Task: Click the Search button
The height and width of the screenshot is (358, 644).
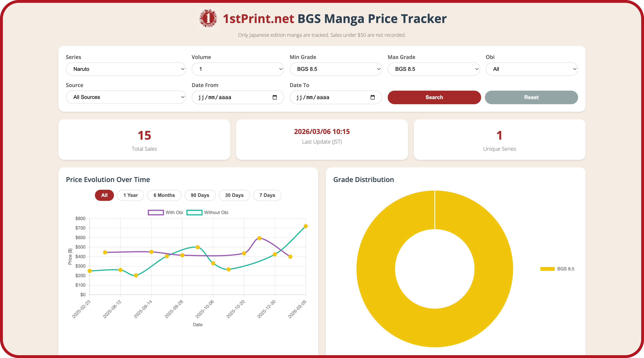Action: click(434, 97)
